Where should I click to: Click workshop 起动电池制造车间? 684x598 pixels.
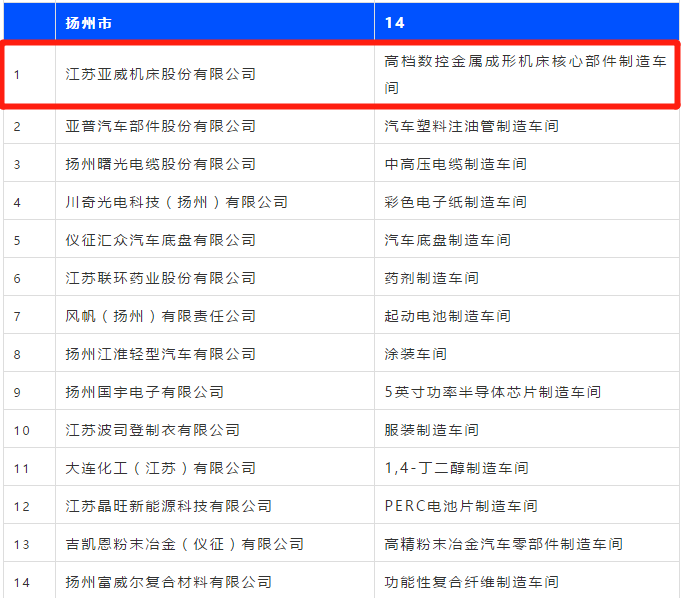pyautogui.click(x=448, y=316)
